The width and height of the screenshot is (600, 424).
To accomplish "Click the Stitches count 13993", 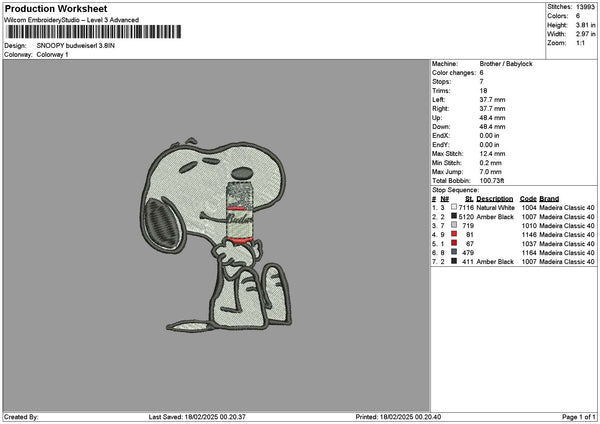I will [x=585, y=7].
